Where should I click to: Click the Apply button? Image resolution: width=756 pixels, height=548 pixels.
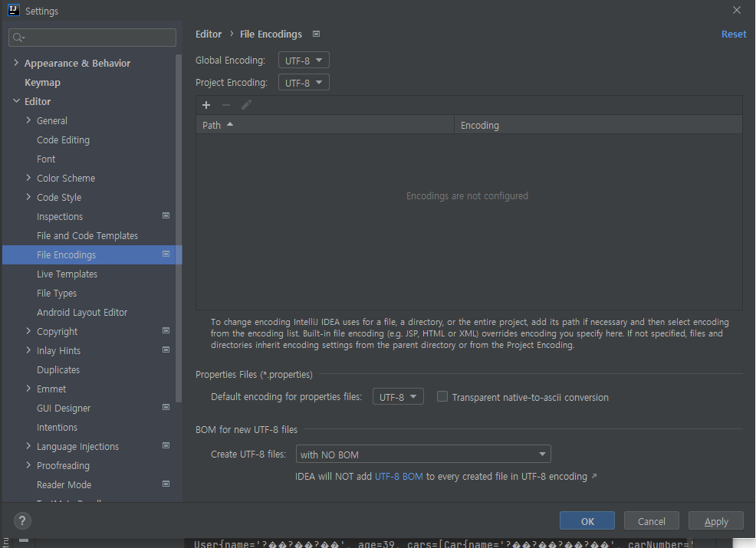point(716,521)
